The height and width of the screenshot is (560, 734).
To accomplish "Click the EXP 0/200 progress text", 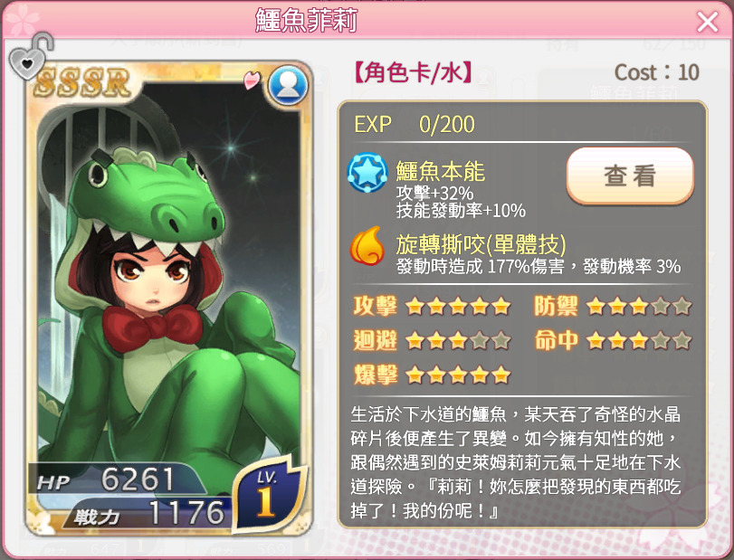I will coord(415,125).
